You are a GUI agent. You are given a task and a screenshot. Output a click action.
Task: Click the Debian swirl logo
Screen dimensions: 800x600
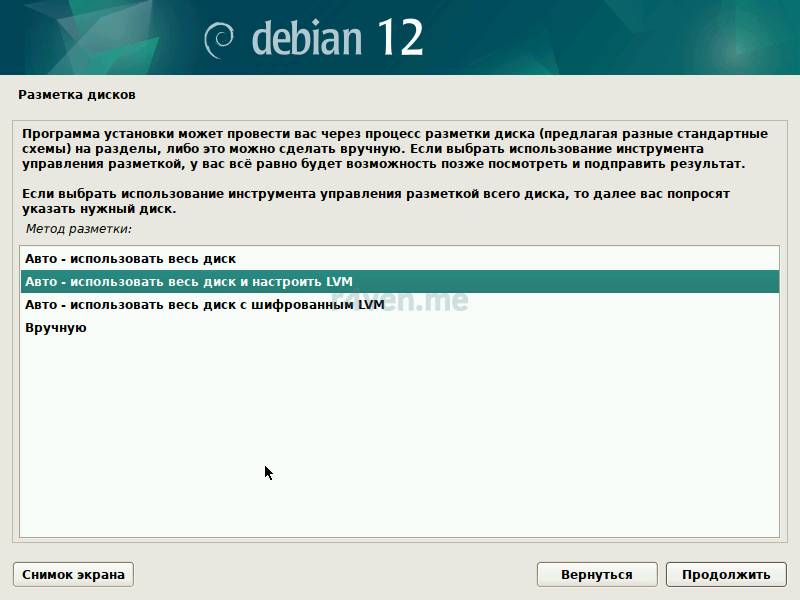pyautogui.click(x=220, y=39)
